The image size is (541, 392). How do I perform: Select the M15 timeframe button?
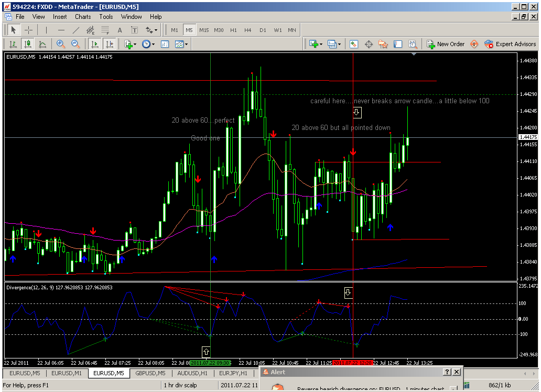coord(204,30)
